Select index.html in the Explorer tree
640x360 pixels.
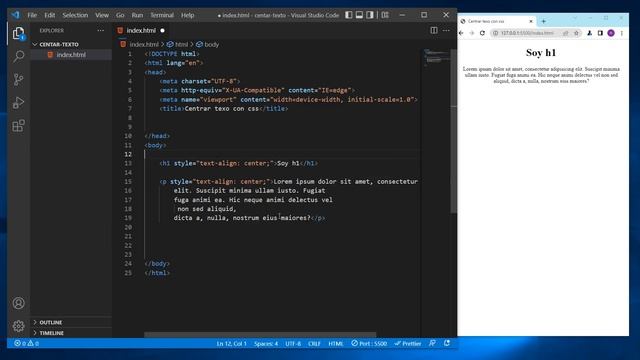pyautogui.click(x=71, y=55)
